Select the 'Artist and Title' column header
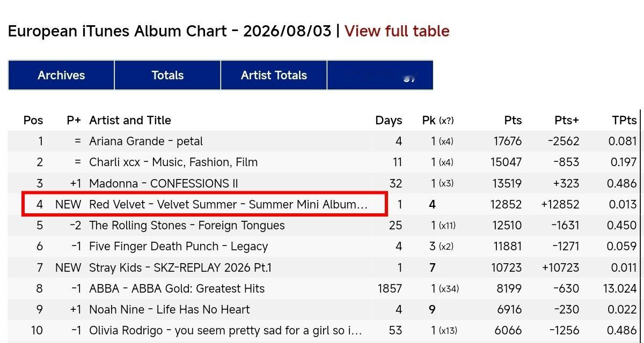Viewport: 644px width, 343px height. 130,120
